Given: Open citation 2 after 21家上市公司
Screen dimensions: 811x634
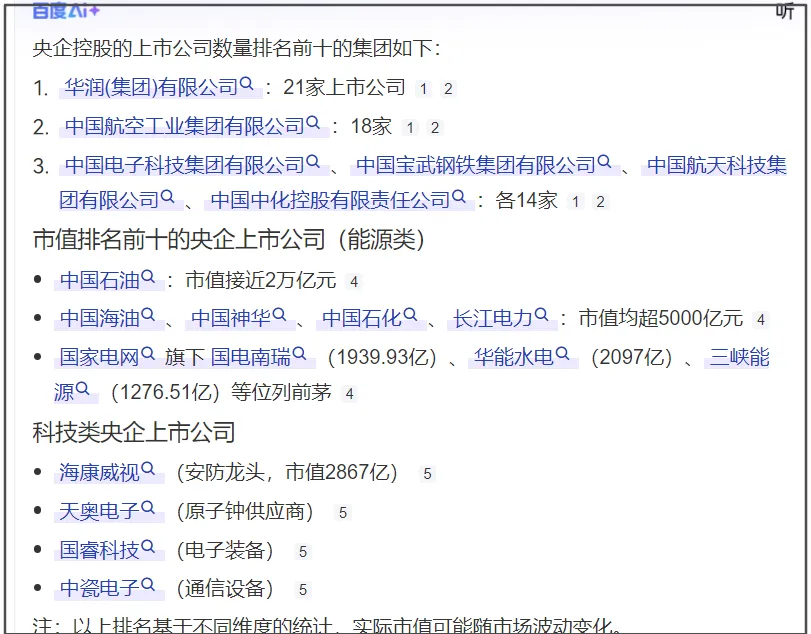Looking at the screenshot, I should pos(448,89).
